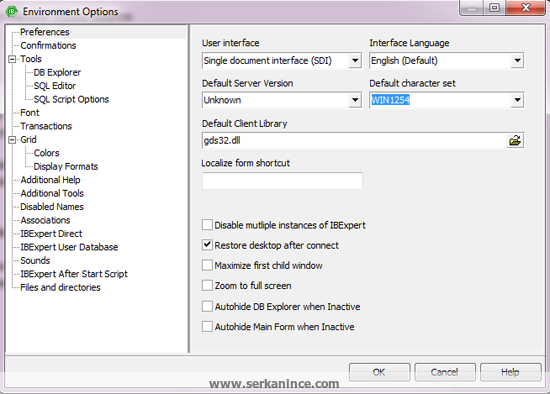Uncheck Restore desktop after connect
This screenshot has width=550, height=394.
point(207,245)
